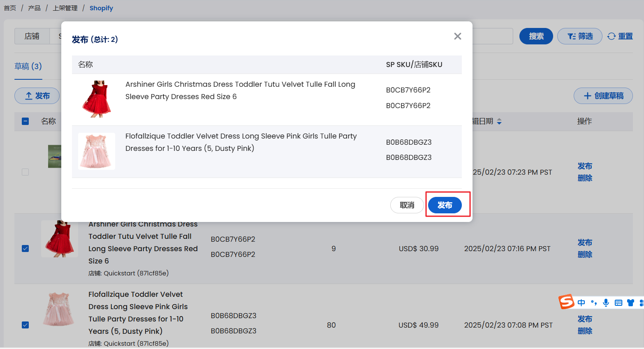This screenshot has width=644, height=349.
Task: Open the soft keyboard icon in IME bar
Action: (x=618, y=303)
